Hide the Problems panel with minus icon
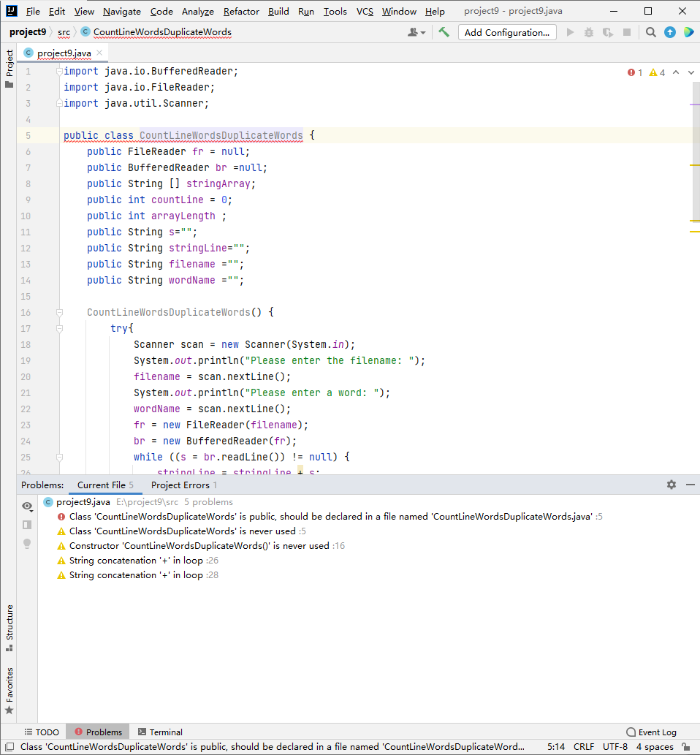The width and height of the screenshot is (700, 755). [x=691, y=485]
